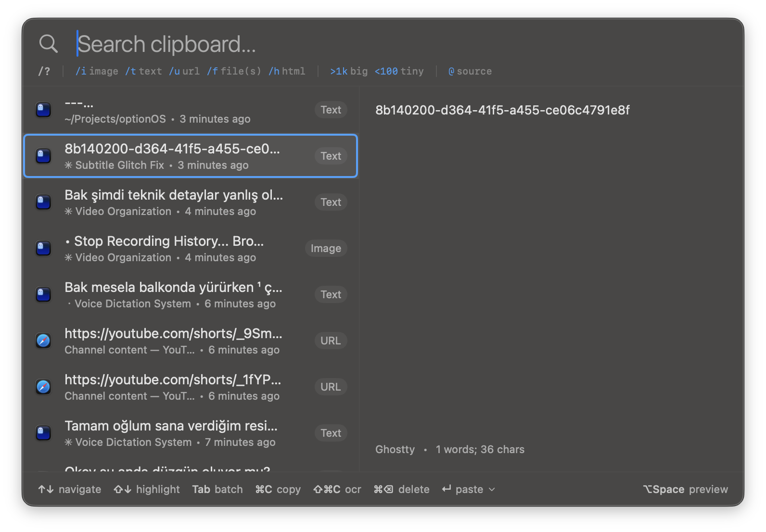Click Ghostty icon of the Bak mesela balkonda entry
Image resolution: width=766 pixels, height=532 pixels.
coord(44,294)
